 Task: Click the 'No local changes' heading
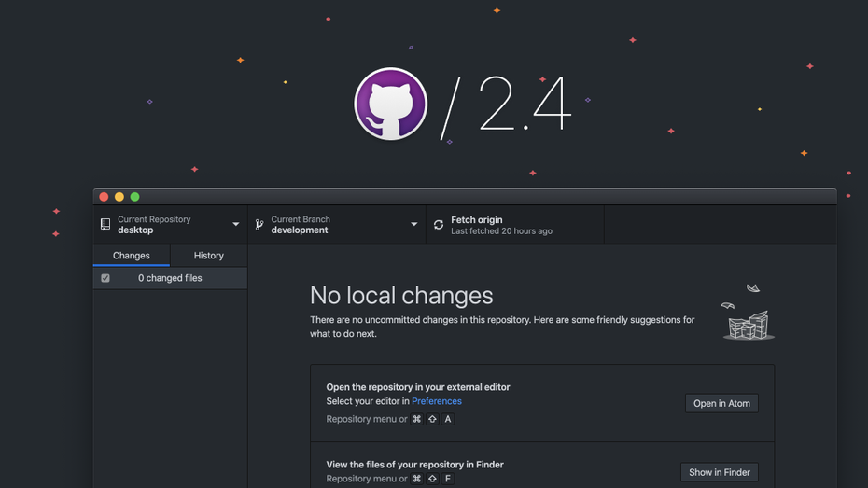[x=401, y=296]
